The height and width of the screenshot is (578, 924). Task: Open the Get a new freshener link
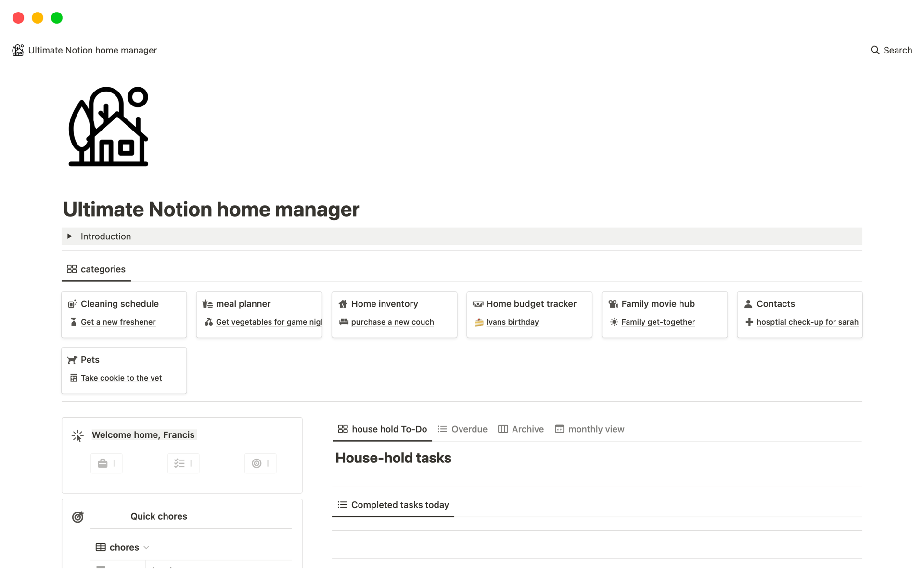coord(118,322)
